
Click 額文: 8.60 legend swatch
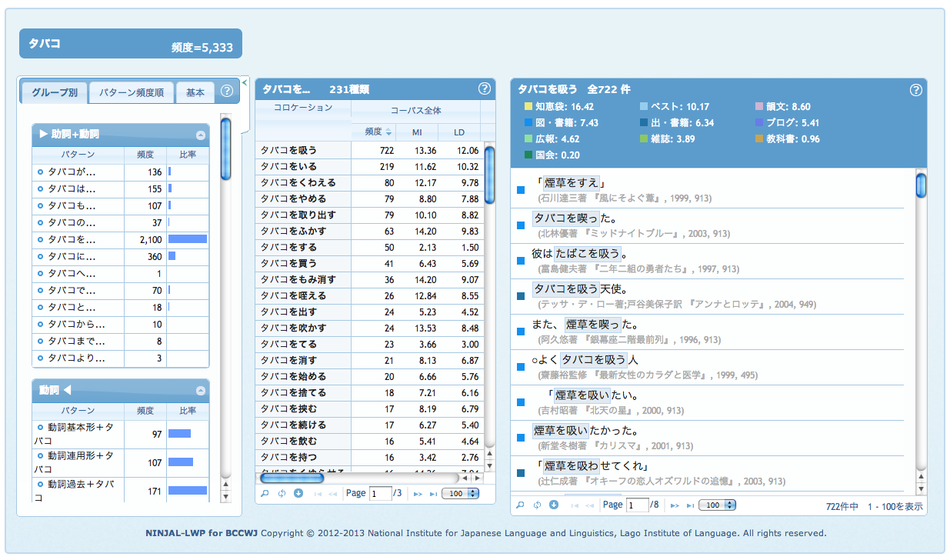(x=758, y=107)
